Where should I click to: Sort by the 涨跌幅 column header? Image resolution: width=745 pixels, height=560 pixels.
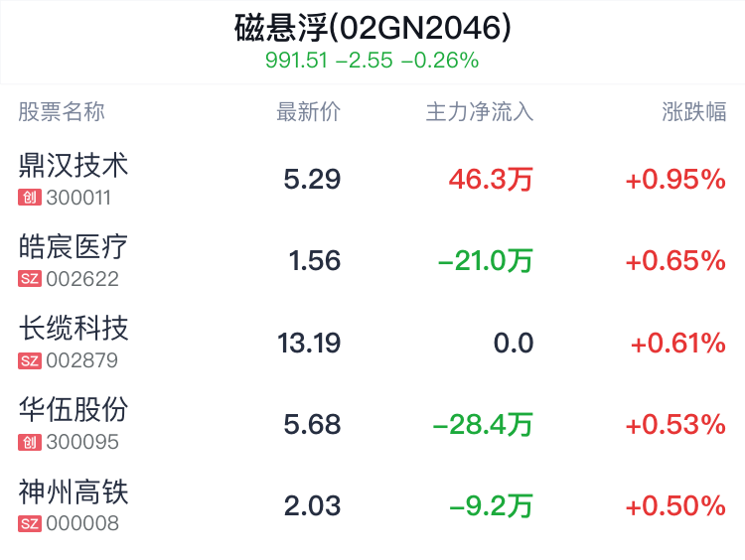(694, 112)
